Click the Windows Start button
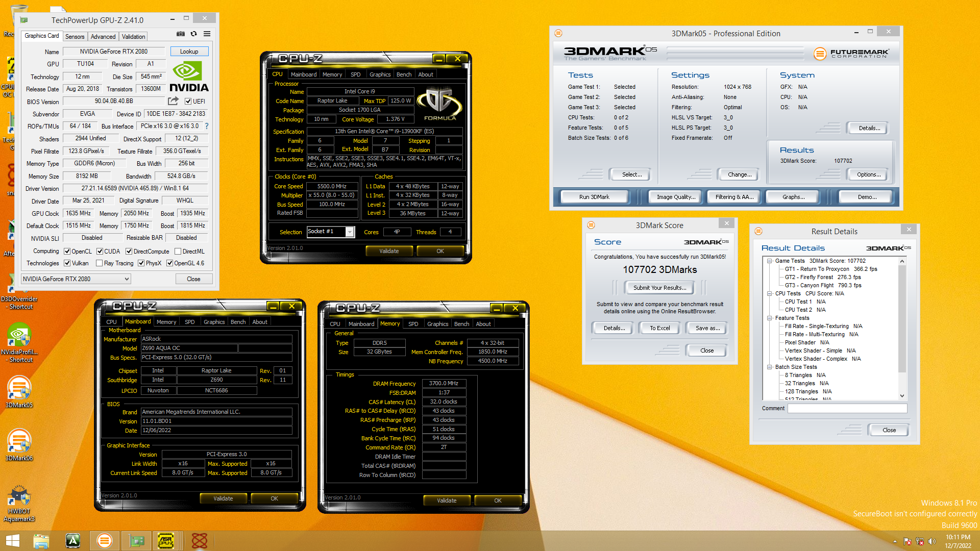The height and width of the screenshot is (551, 980). click(12, 541)
